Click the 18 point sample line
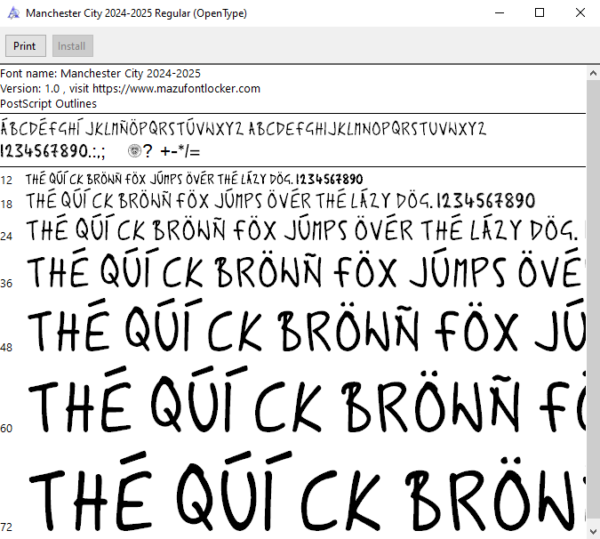Image resolution: width=600 pixels, height=539 pixels. click(x=280, y=200)
